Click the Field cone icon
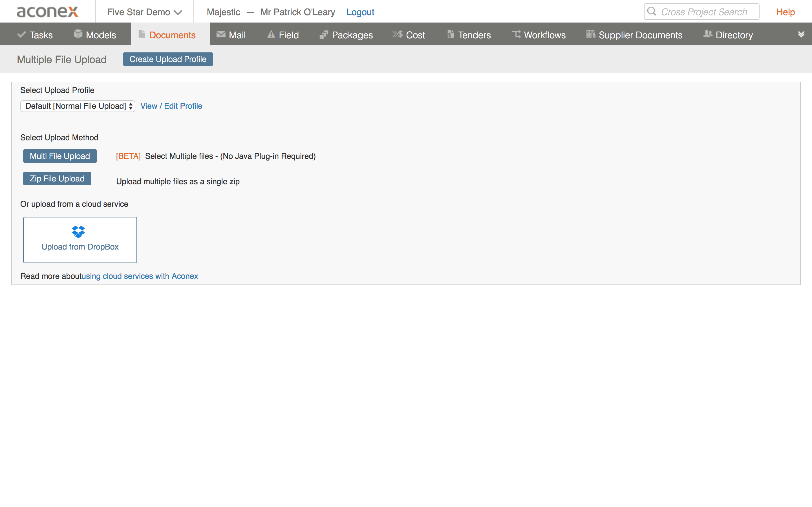The width and height of the screenshot is (812, 507). (x=271, y=34)
